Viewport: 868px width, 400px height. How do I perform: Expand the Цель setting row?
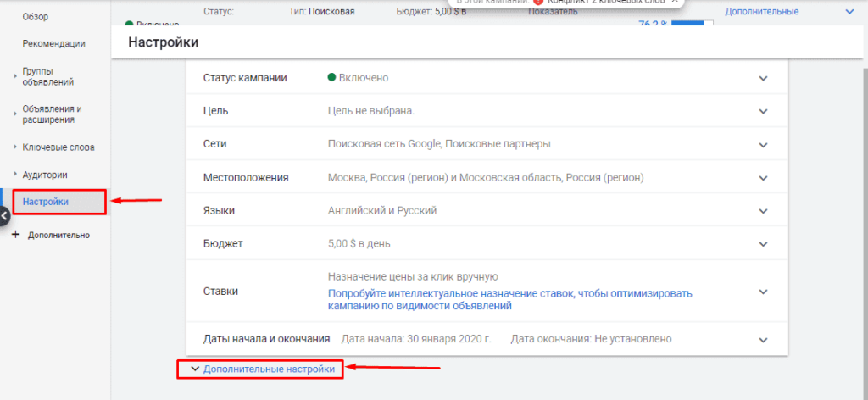click(763, 111)
